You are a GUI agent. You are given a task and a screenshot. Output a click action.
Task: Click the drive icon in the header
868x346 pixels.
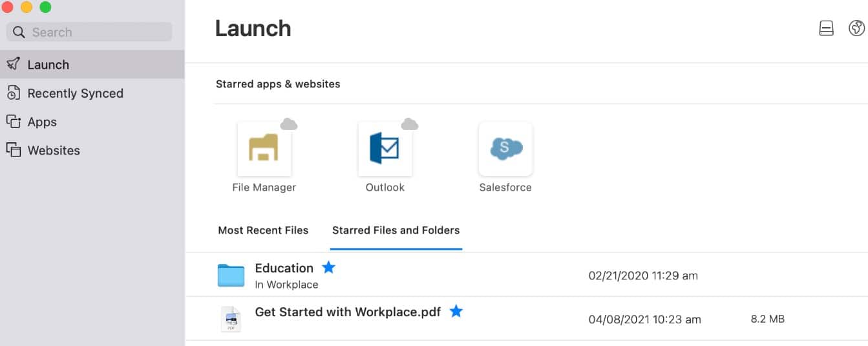(826, 28)
